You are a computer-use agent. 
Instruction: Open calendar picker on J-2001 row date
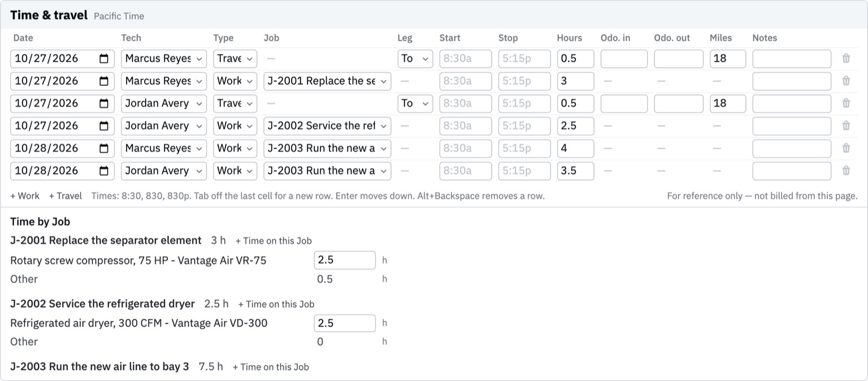[104, 81]
